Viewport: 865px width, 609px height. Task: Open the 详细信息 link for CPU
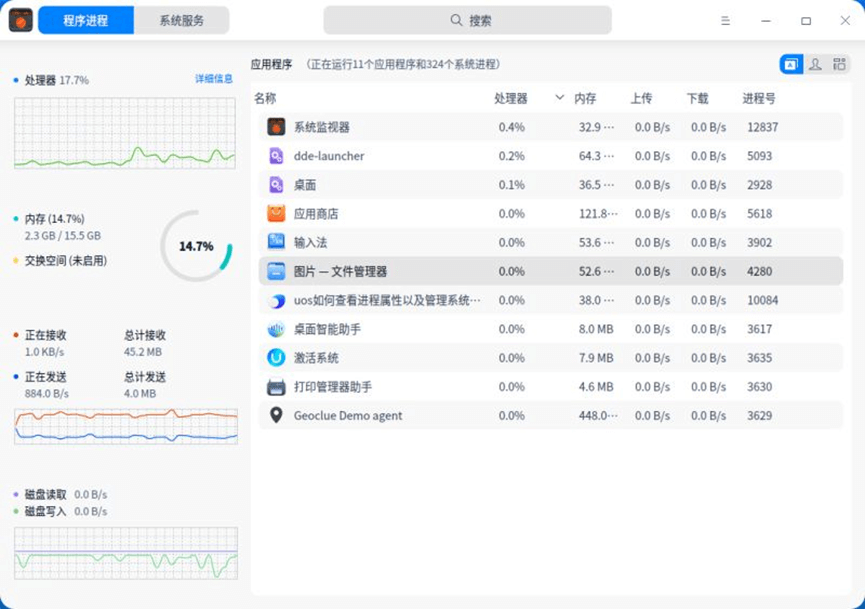click(214, 79)
